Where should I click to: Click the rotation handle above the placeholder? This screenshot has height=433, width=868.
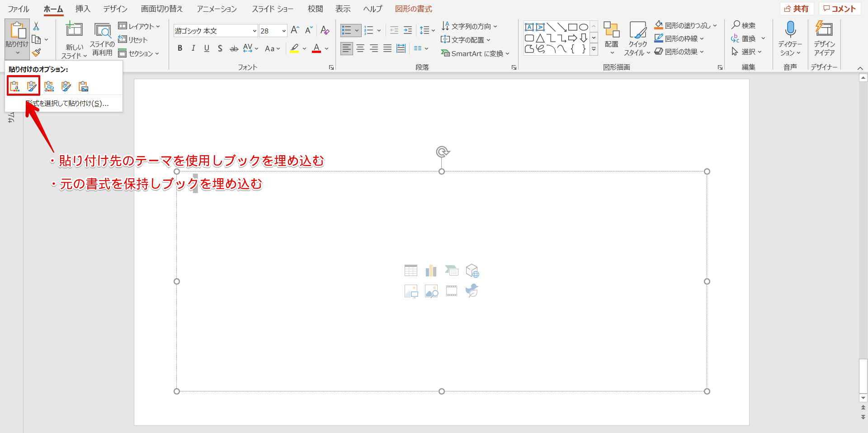click(443, 152)
